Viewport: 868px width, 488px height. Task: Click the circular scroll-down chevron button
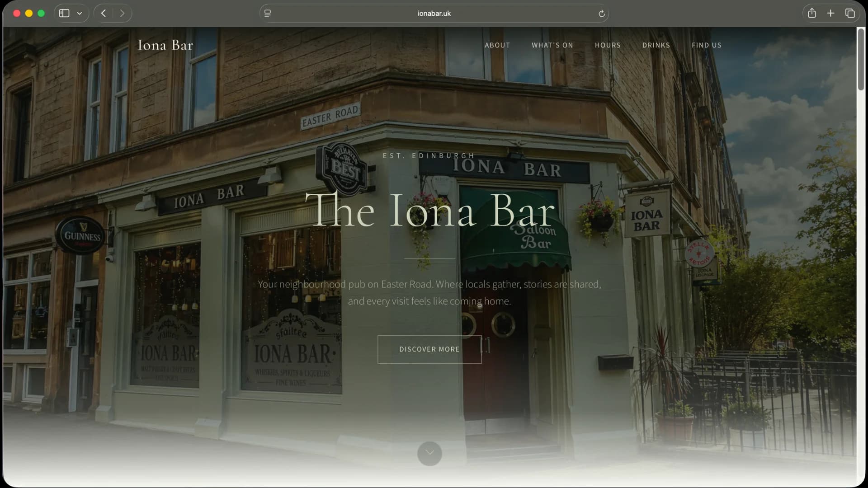(429, 453)
